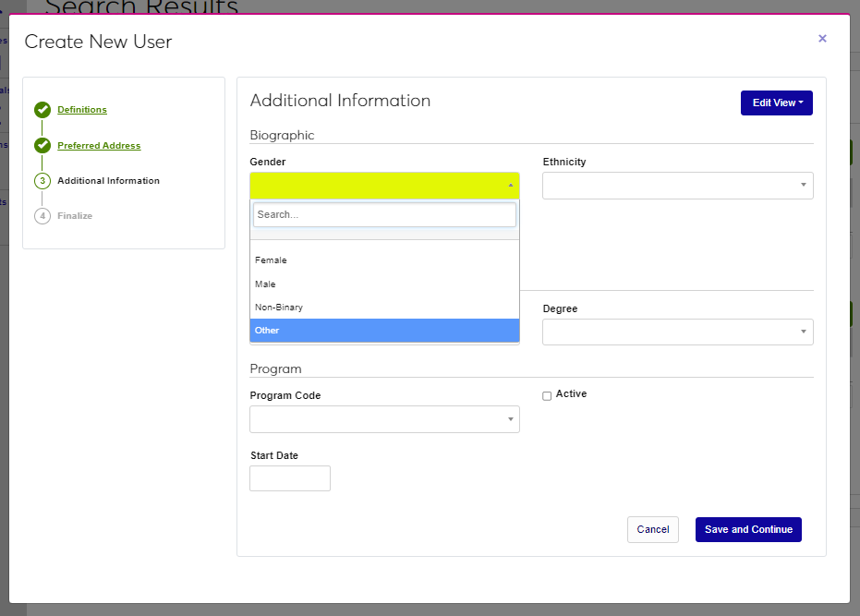Expand the Ethnicity dropdown

click(677, 186)
